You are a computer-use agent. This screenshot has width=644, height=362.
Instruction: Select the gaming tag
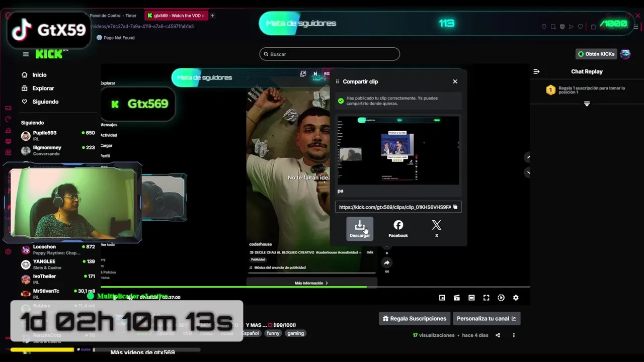(x=295, y=333)
